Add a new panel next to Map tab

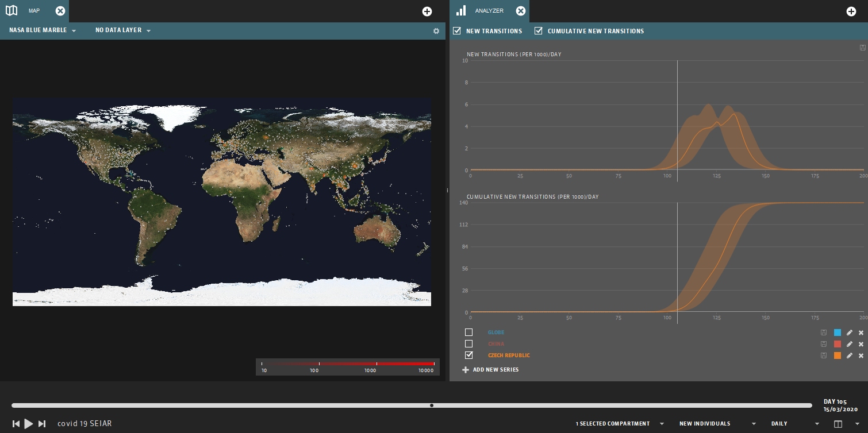[x=427, y=11]
